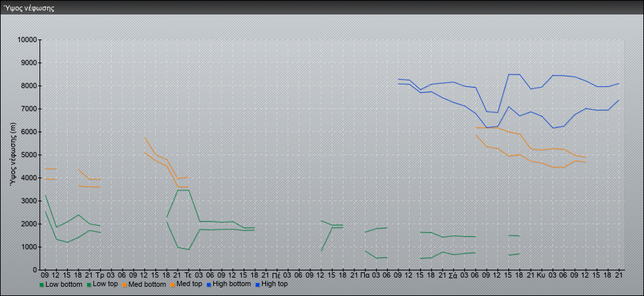Toggle the Low top series label

[107, 284]
